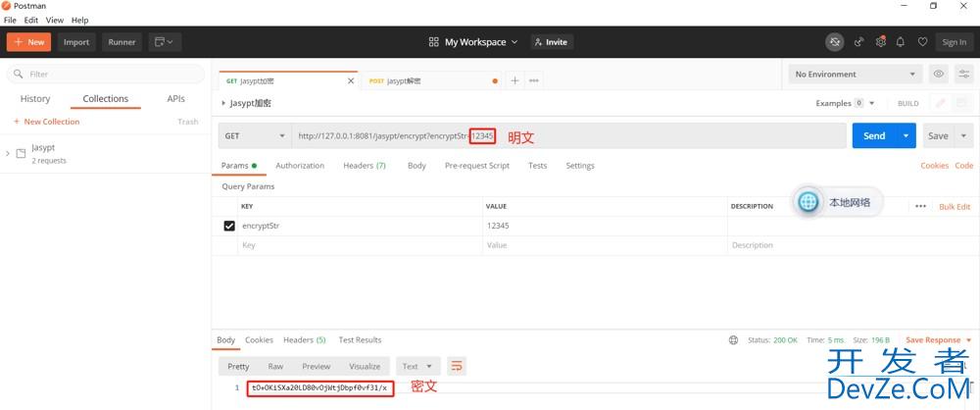This screenshot has width=980, height=410.
Task: Open the Save dropdown arrow
Action: click(x=963, y=135)
